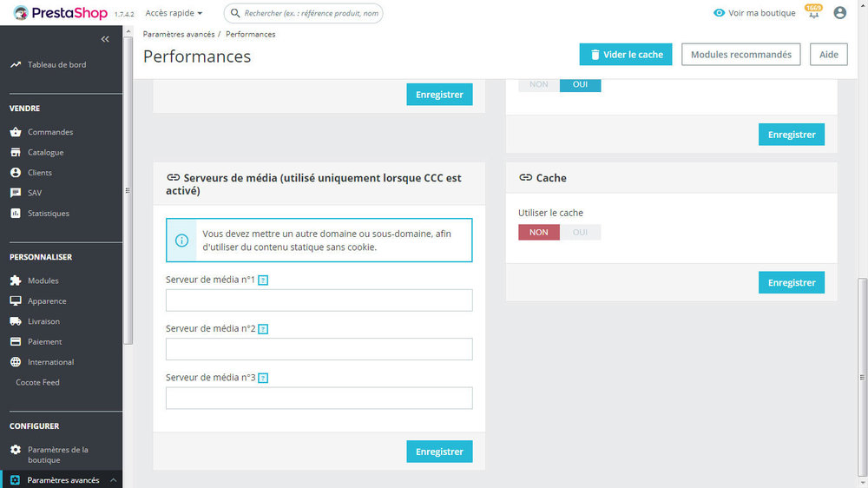Click the info icon in the media server notice
868x488 pixels.
(181, 241)
